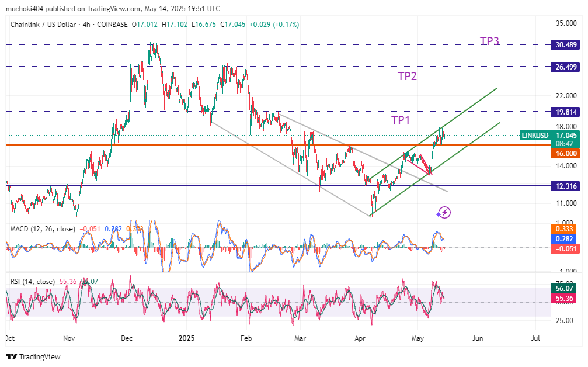Click the 2025 label on time axis
The image size is (588, 367).
tap(187, 338)
